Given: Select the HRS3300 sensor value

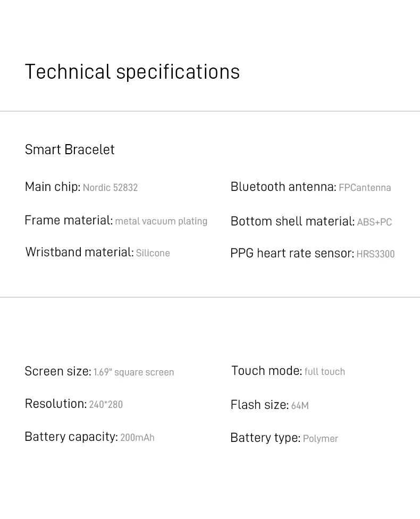Looking at the screenshot, I should pyautogui.click(x=375, y=254).
